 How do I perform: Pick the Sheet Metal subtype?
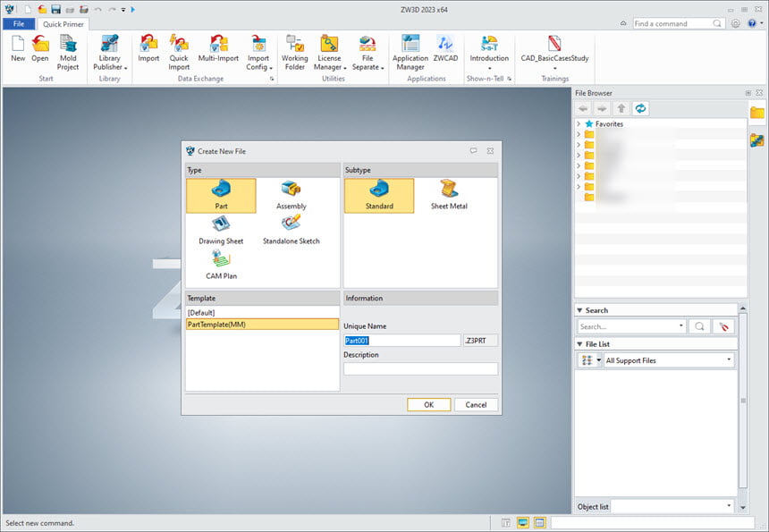449,196
